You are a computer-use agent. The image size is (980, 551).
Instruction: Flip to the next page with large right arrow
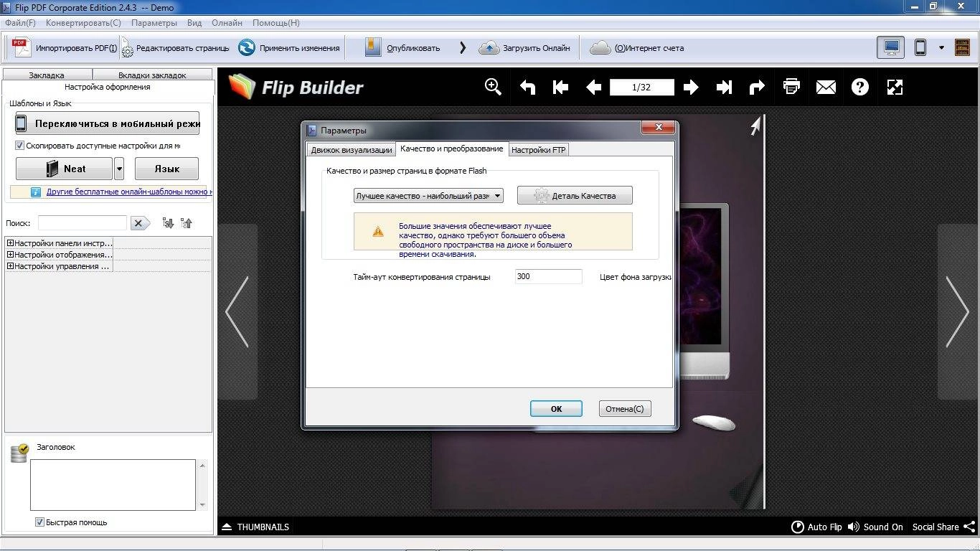(957, 311)
